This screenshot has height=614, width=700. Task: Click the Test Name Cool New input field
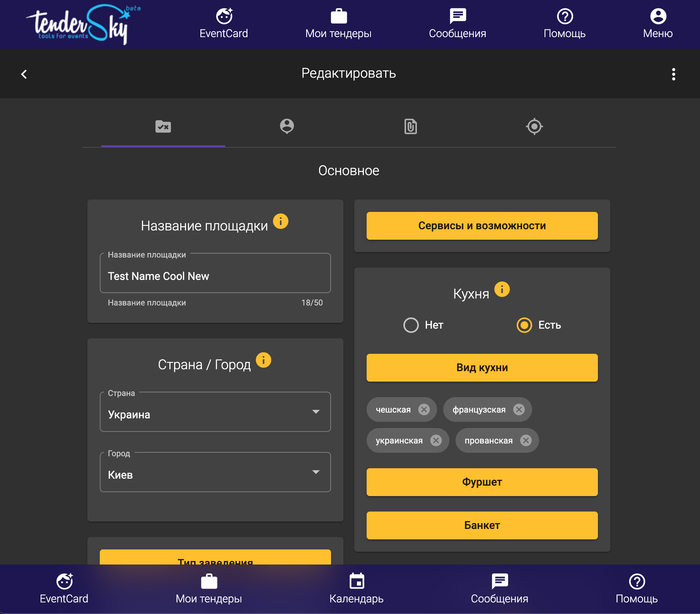point(215,276)
